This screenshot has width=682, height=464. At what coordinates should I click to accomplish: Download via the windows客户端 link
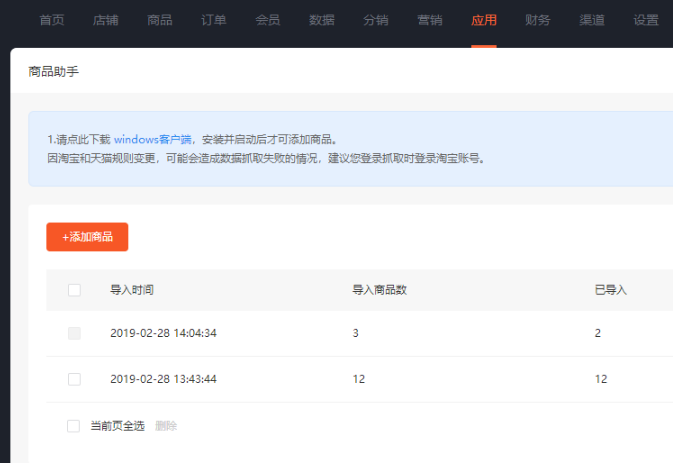[152, 139]
